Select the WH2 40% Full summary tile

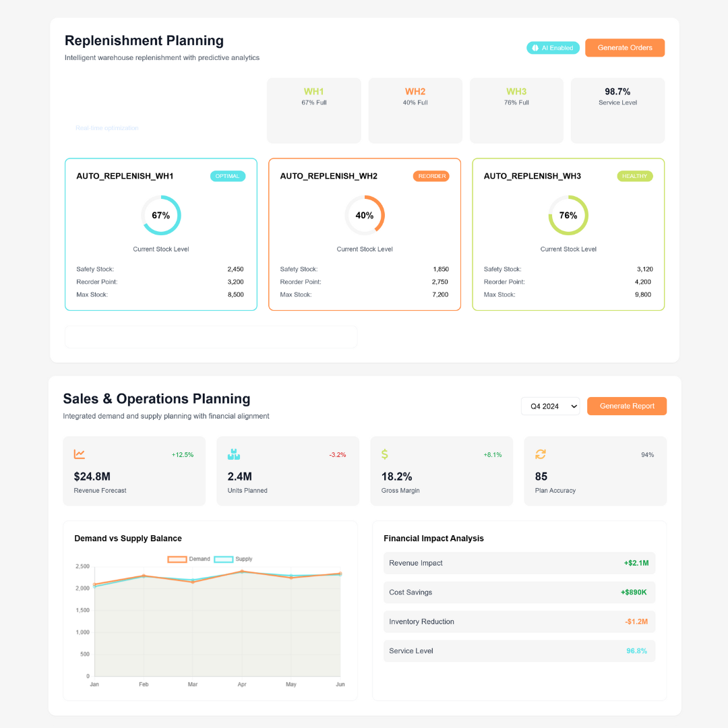coord(415,111)
